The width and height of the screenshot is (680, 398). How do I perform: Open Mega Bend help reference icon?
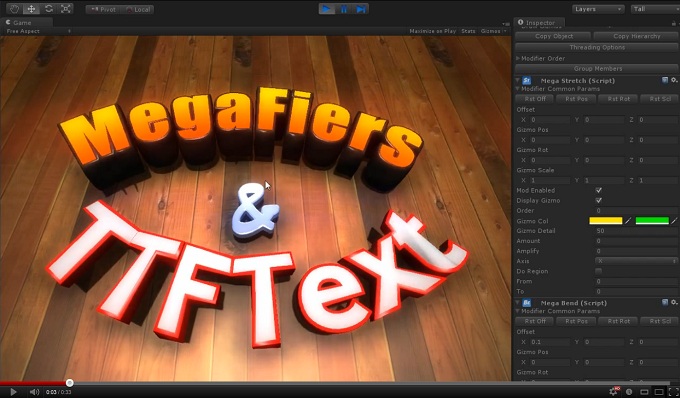(x=665, y=302)
